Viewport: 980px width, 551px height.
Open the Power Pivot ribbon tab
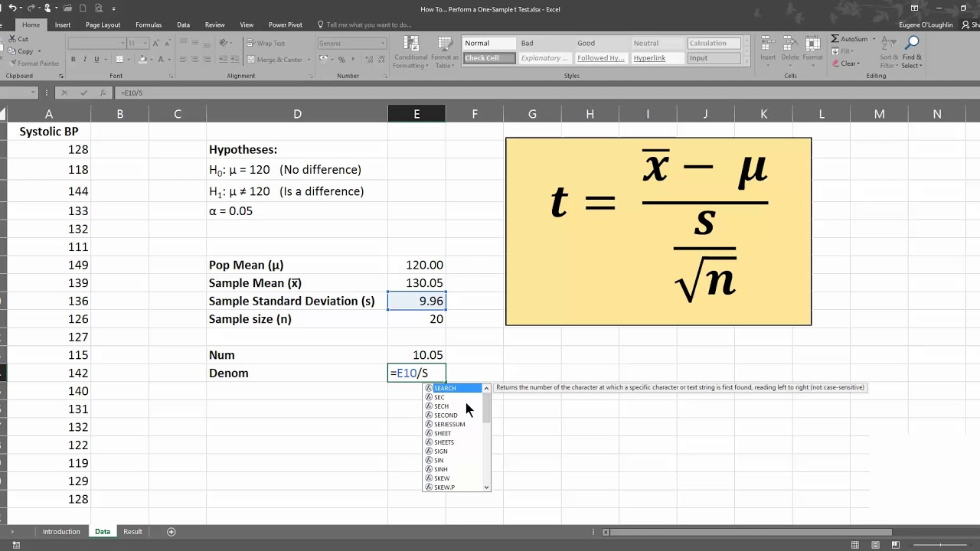coord(286,24)
